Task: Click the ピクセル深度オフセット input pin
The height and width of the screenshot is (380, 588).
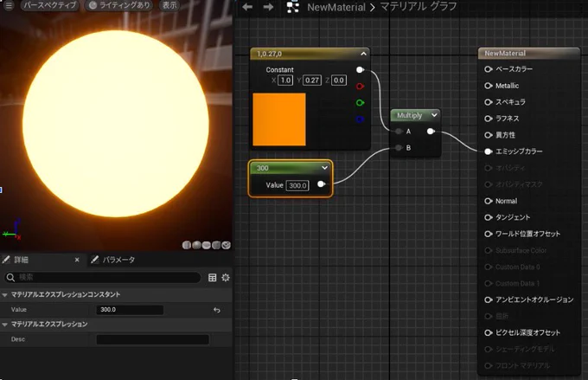Action: [x=488, y=332]
